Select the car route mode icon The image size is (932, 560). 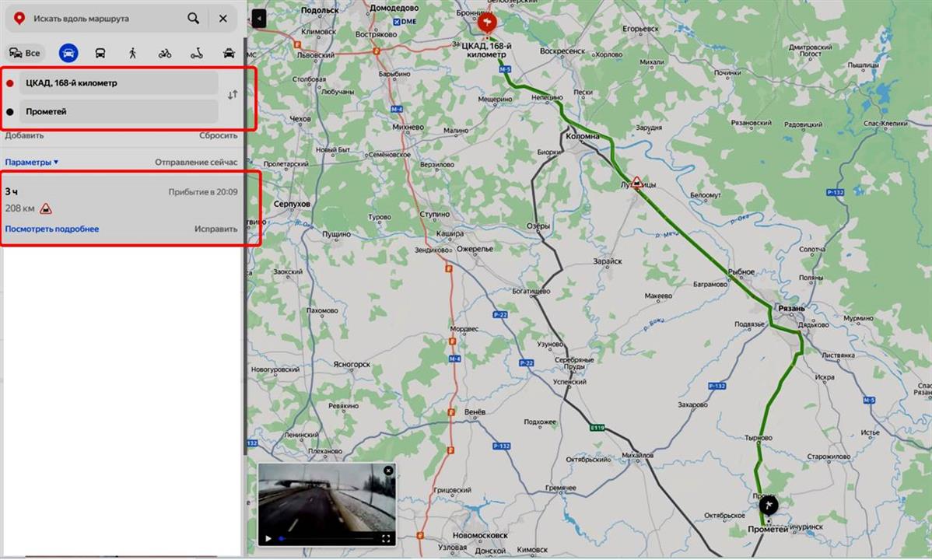click(68, 53)
